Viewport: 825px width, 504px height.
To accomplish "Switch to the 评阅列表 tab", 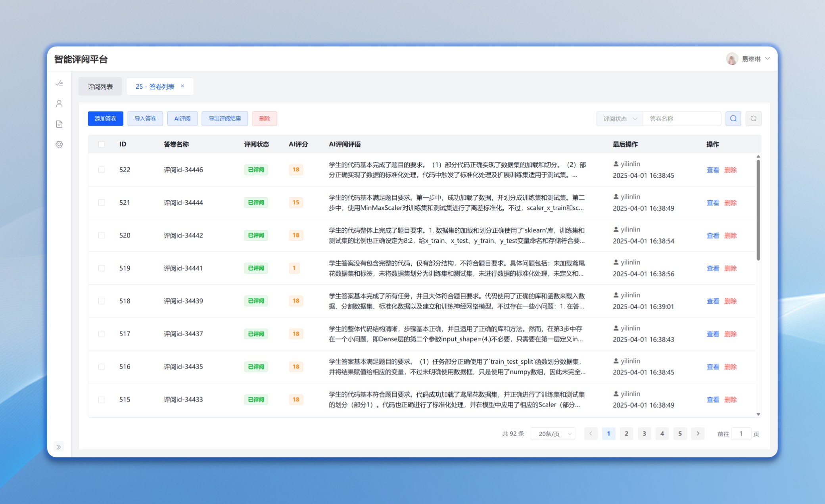I will tap(100, 86).
